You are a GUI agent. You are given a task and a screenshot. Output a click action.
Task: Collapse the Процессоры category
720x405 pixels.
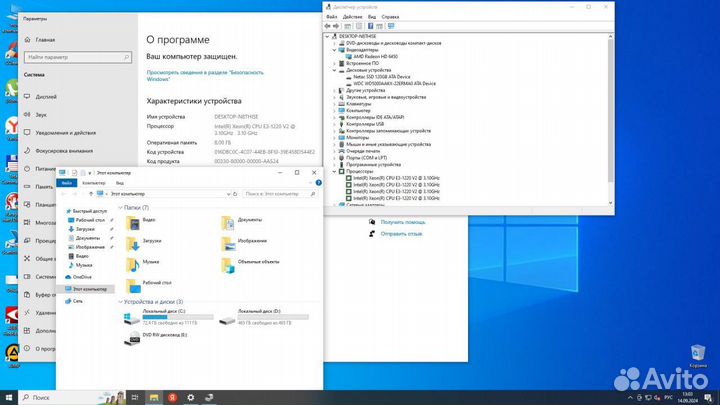(x=334, y=171)
